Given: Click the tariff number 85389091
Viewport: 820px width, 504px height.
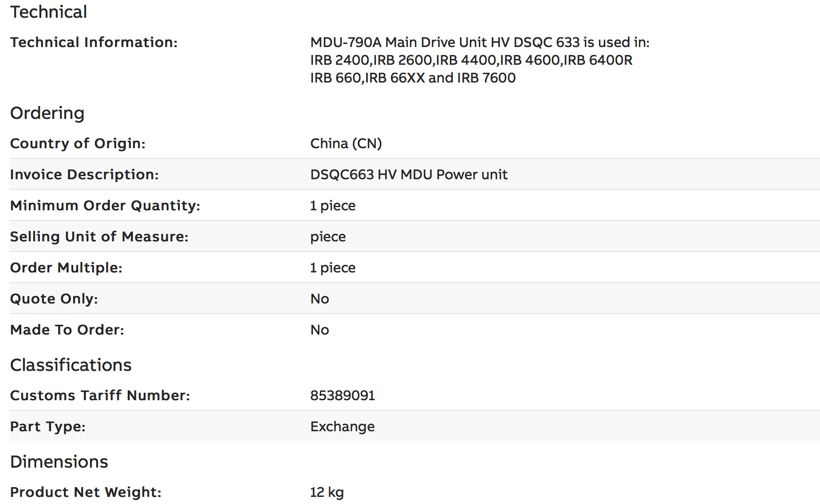Looking at the screenshot, I should click(x=343, y=395).
